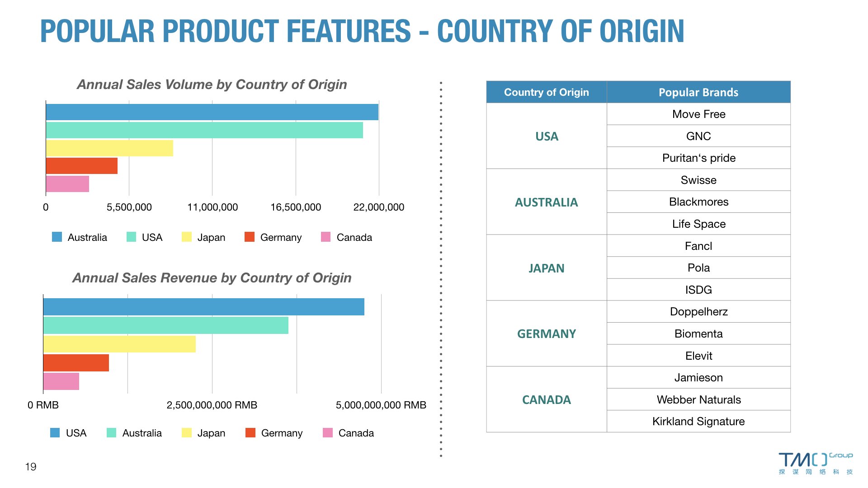The width and height of the screenshot is (868, 488).
Task: Click the 'Swisse' brand cell
Action: 698,180
